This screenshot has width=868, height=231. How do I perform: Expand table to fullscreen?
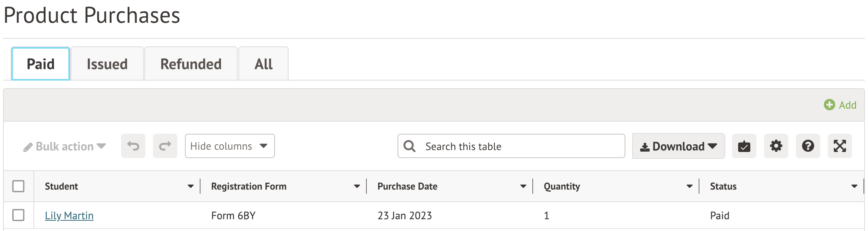click(840, 146)
